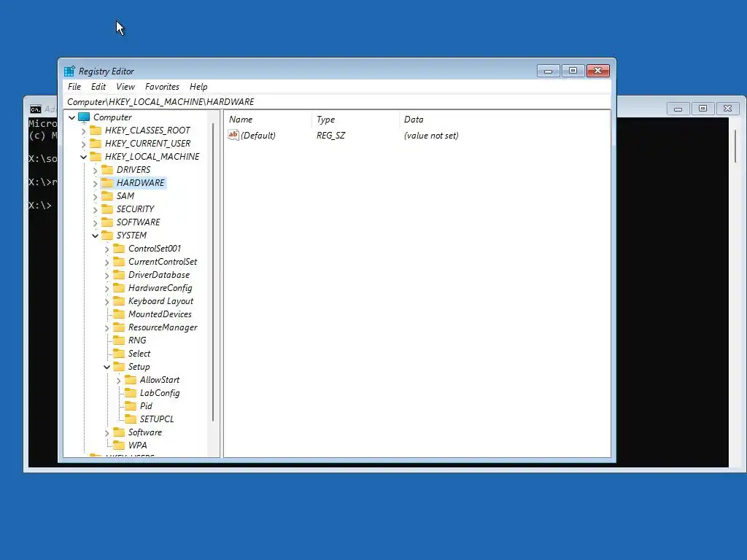Click the Pid folder icon

pyautogui.click(x=131, y=405)
